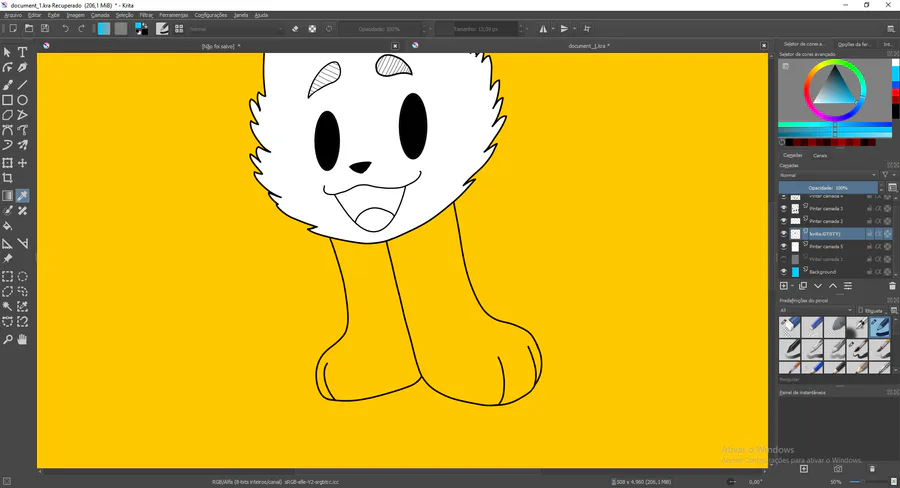Hide Pintar camada 3 layer
The height and width of the screenshot is (488, 900).
[x=783, y=208]
